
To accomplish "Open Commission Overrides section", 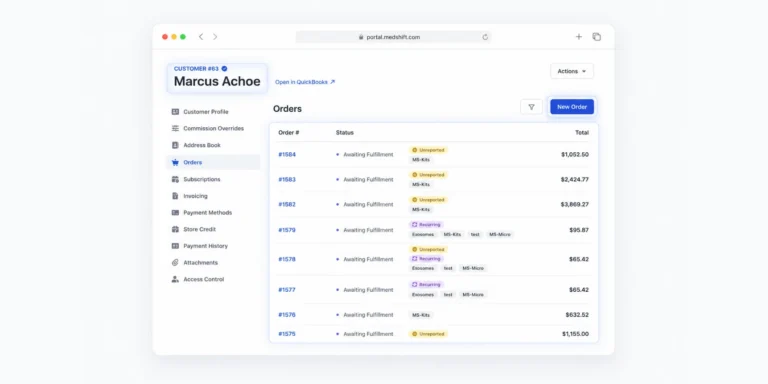I will tap(213, 128).
